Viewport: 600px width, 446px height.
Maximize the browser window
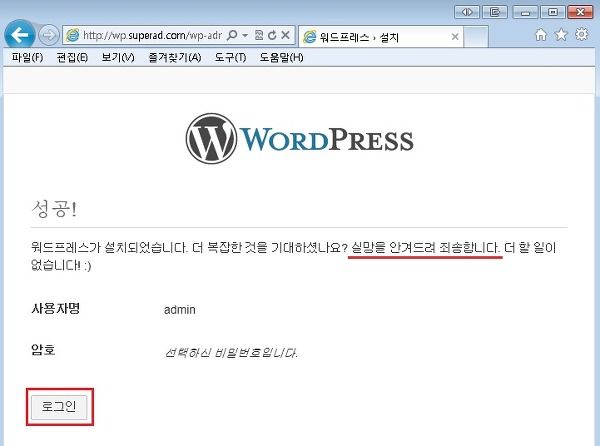point(553,12)
